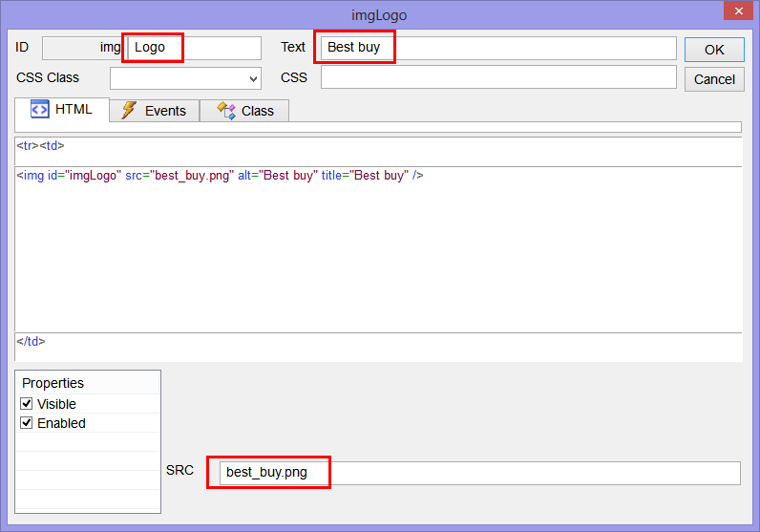
Task: Click the read-only img prefix box
Action: [x=82, y=48]
